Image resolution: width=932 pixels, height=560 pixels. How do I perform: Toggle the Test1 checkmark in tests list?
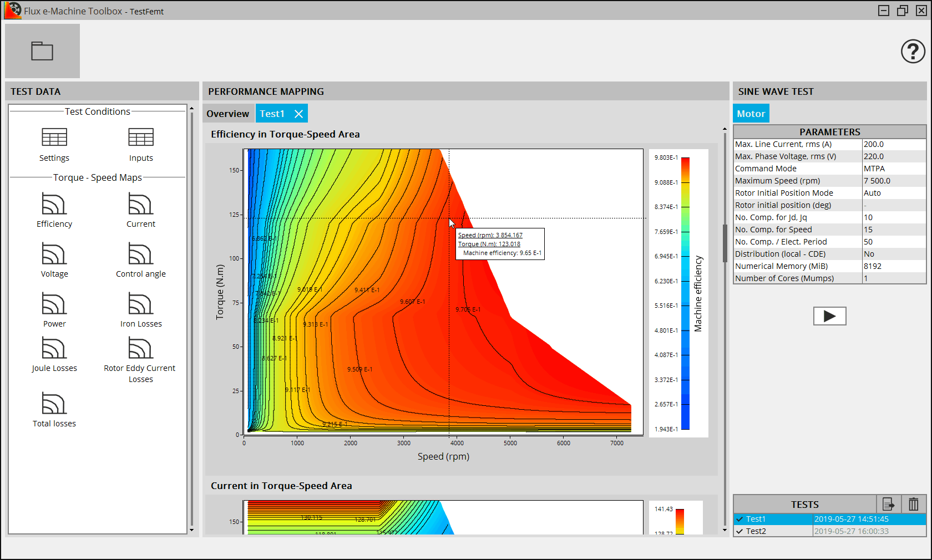739,520
